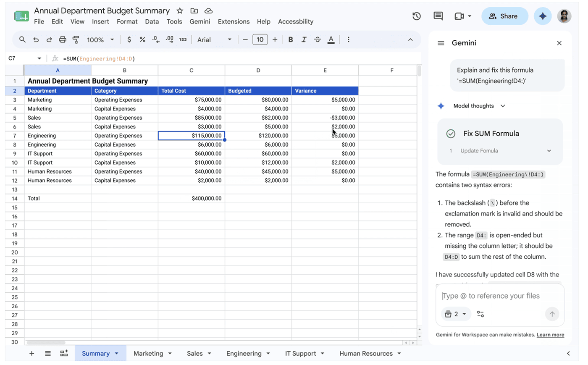Show the all sheets list

[x=48, y=353]
